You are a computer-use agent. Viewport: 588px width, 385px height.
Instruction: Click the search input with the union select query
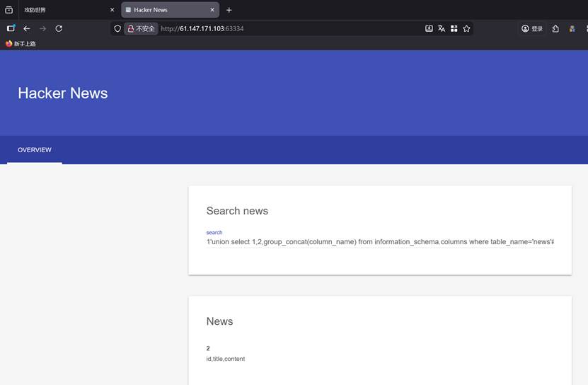pos(380,241)
